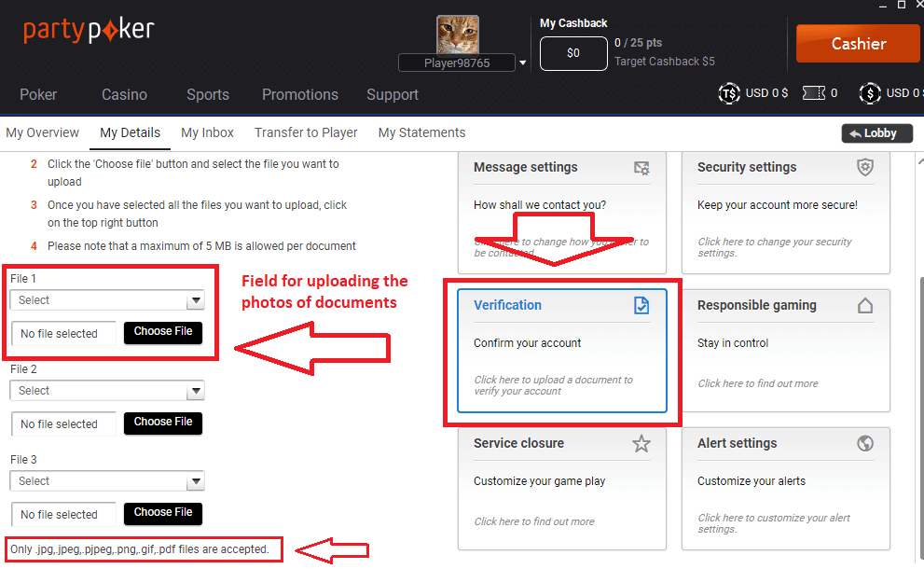Click the cat avatar picture
924x569 pixels.
(x=457, y=35)
